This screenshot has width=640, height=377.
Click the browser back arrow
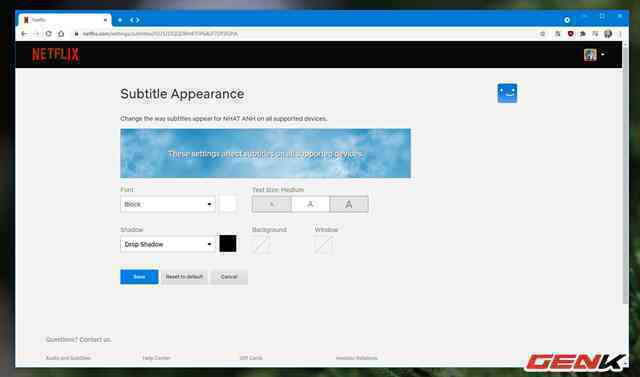click(24, 34)
